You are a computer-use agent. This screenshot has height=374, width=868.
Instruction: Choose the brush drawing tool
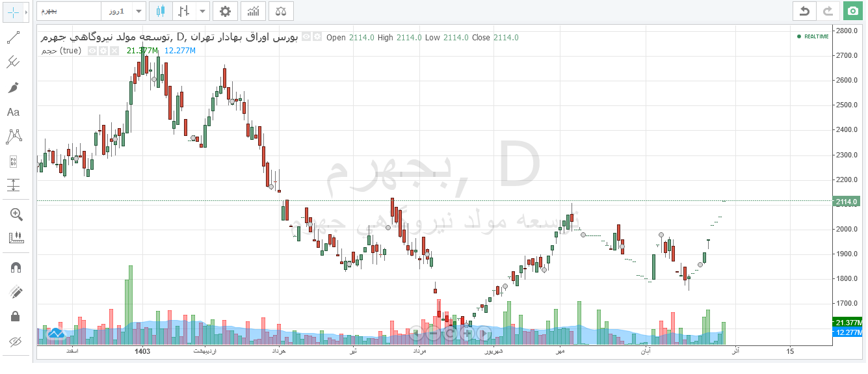tap(13, 87)
